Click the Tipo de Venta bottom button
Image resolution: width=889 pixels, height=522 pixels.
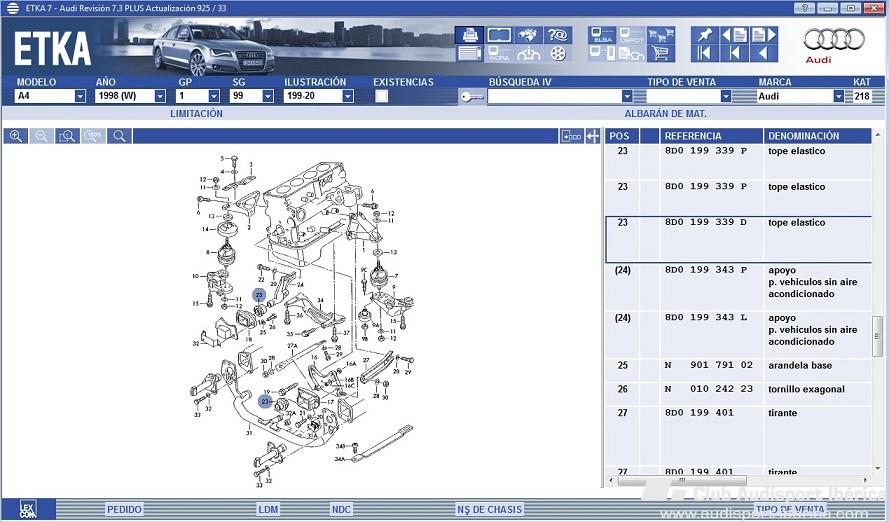pos(790,509)
